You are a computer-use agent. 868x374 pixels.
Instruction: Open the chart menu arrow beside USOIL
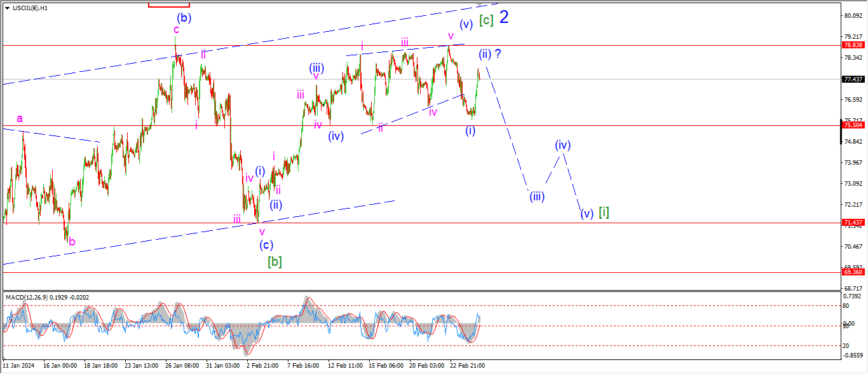pyautogui.click(x=6, y=8)
